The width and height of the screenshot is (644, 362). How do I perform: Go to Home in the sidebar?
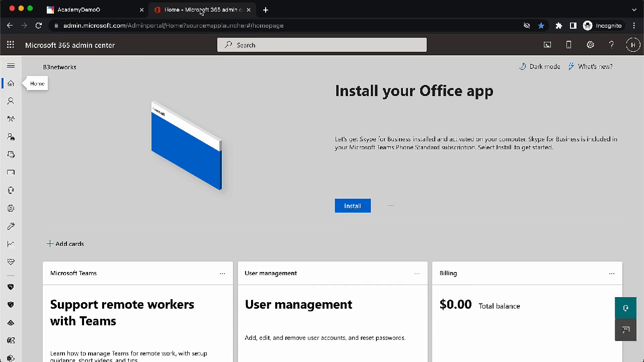pos(11,83)
